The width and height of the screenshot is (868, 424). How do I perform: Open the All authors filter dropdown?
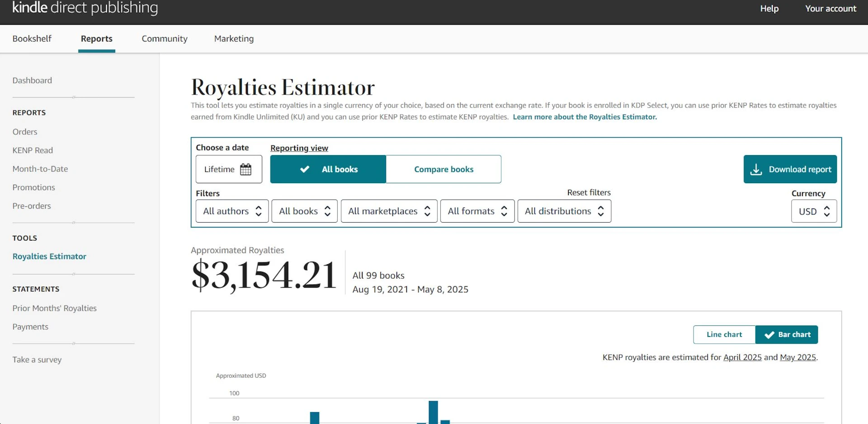tap(232, 211)
